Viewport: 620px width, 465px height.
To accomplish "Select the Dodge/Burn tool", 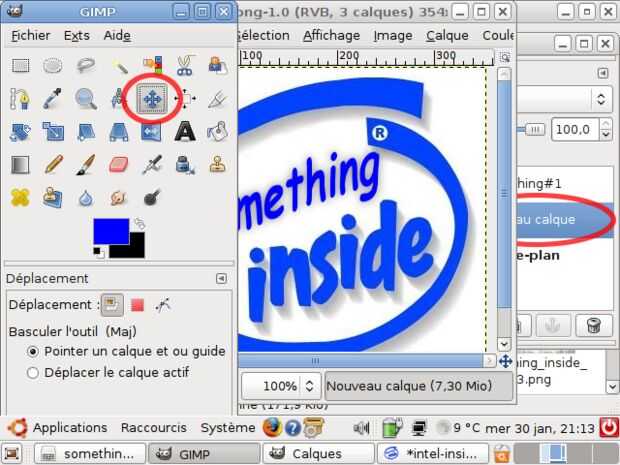I will coord(152,198).
